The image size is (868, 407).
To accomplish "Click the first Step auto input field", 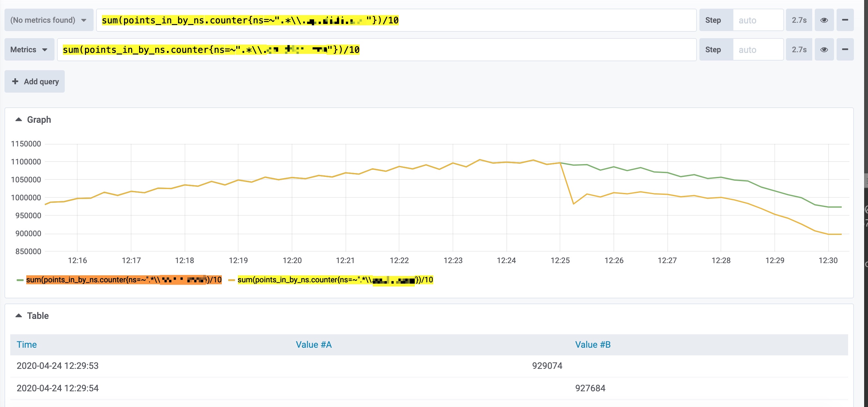I will 758,20.
